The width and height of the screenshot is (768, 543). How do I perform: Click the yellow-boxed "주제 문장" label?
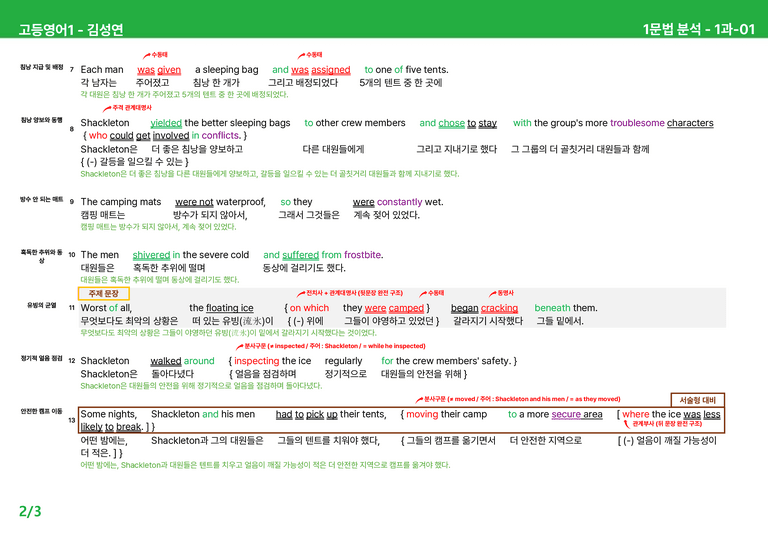point(103,293)
